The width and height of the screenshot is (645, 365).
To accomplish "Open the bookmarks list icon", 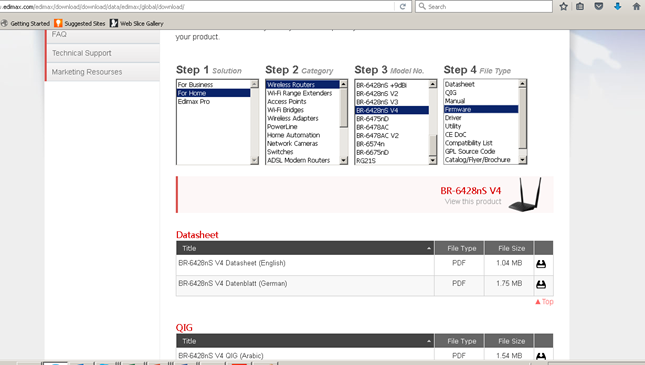I will [x=580, y=7].
